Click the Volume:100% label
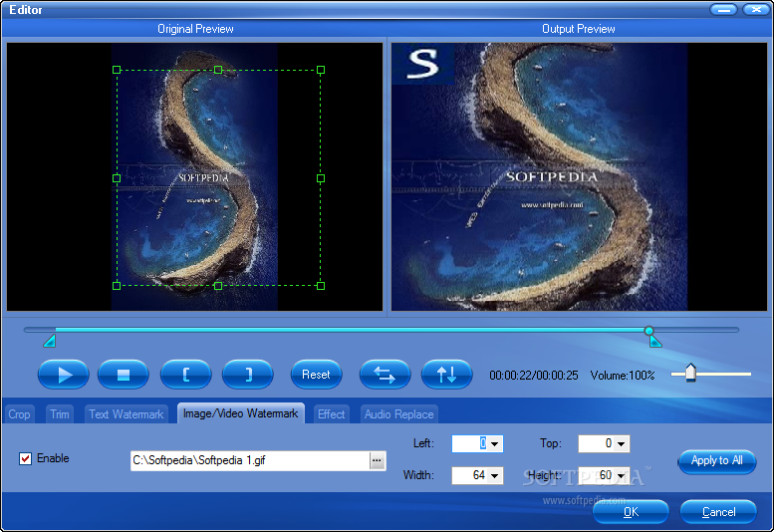Image resolution: width=774 pixels, height=532 pixels. (x=623, y=376)
